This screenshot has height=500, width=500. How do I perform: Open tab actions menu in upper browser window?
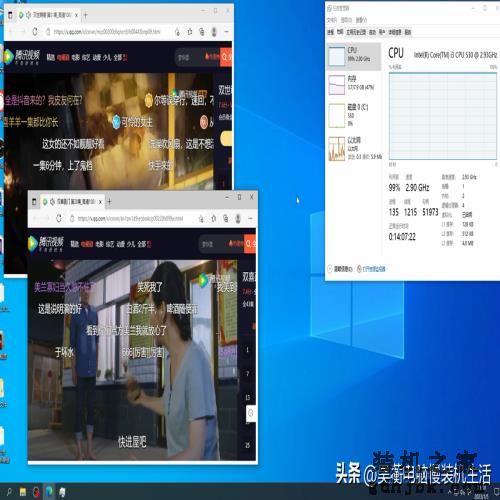(x=10, y=15)
